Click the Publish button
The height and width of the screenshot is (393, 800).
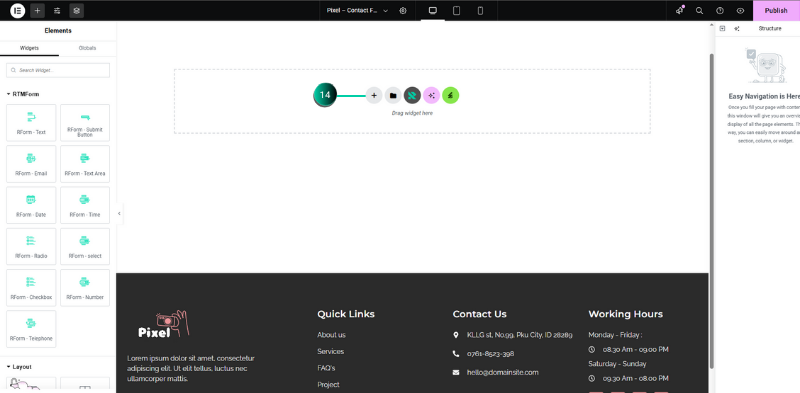pos(776,10)
